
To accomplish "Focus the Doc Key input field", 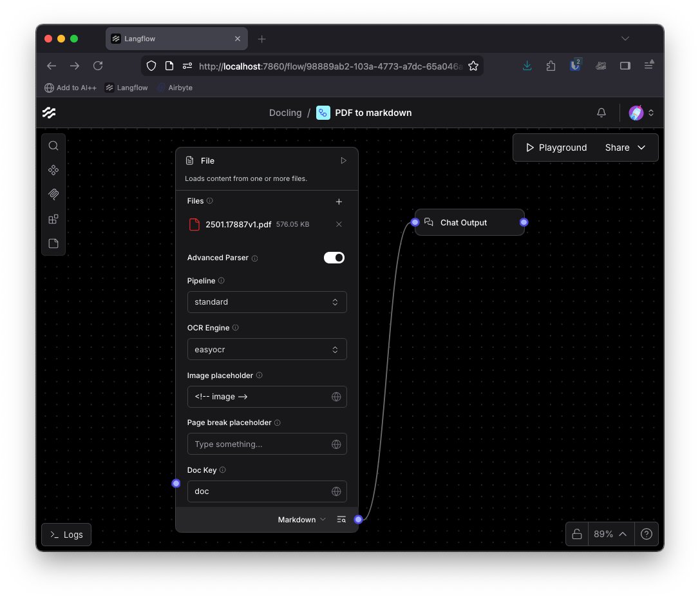I will (x=267, y=491).
